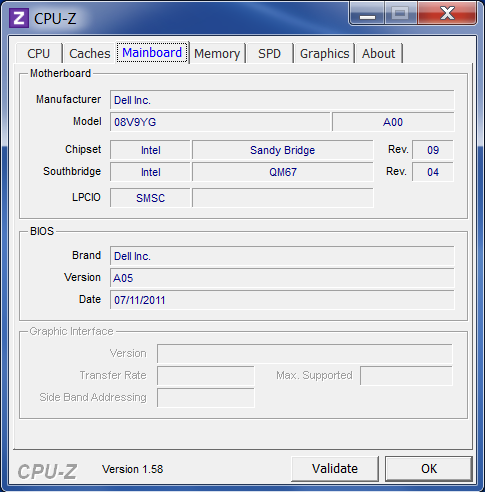Image resolution: width=486 pixels, height=492 pixels.
Task: Click the Graphic Interface Version field
Action: click(305, 354)
